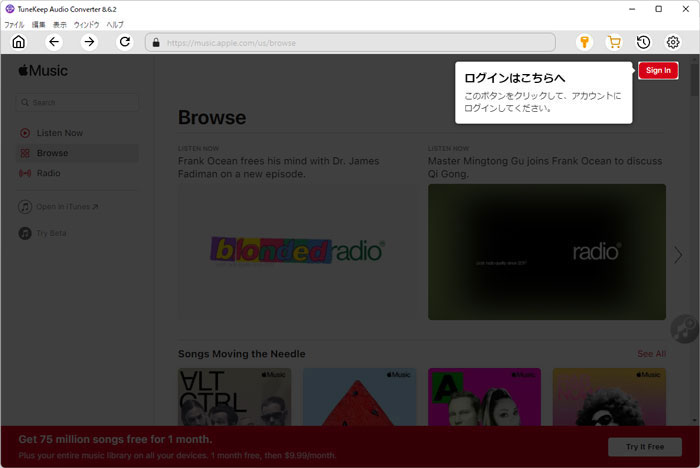Go to the home page icon
Screen dimensions: 700x468
click(x=19, y=42)
